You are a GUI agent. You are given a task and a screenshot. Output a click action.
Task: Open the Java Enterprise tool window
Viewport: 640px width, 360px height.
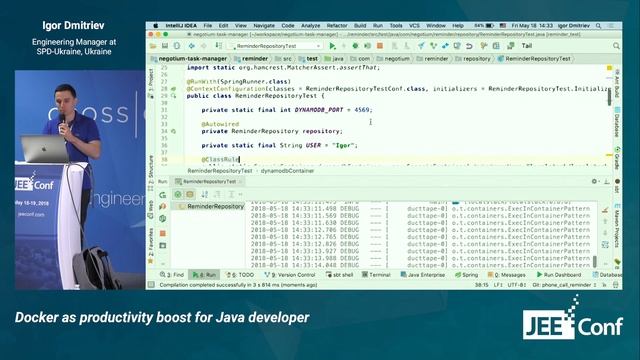423,275
